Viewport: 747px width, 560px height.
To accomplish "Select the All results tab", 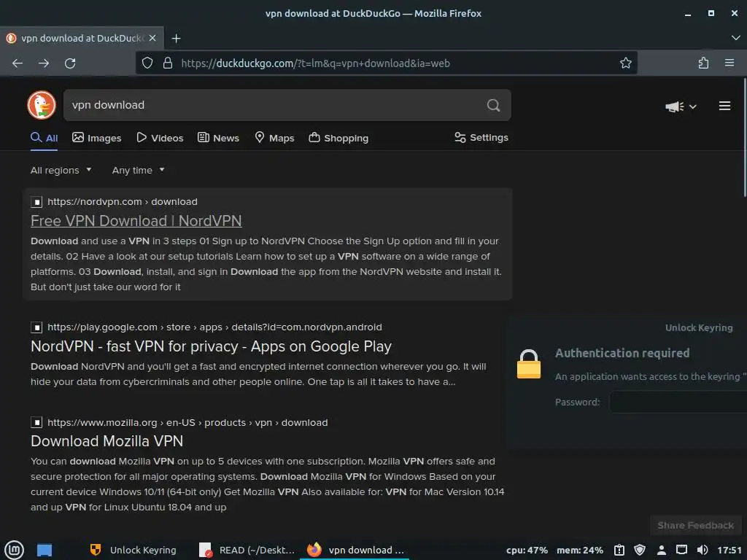I will [x=44, y=138].
